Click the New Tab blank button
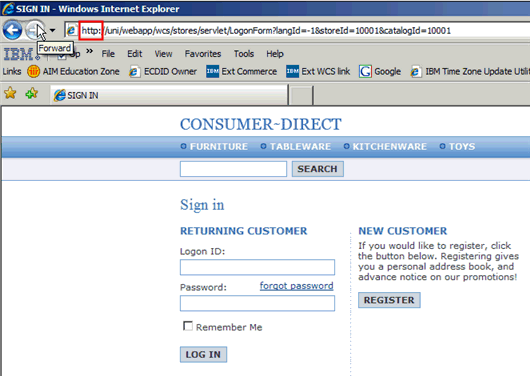 pyautogui.click(x=301, y=95)
